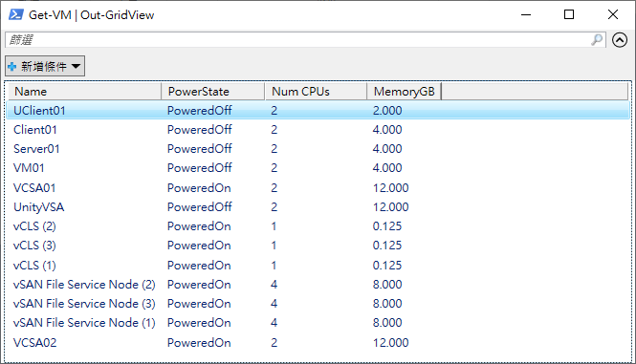Click the PoweredOff state of UnityVSA
636x364 pixels.
coord(200,207)
